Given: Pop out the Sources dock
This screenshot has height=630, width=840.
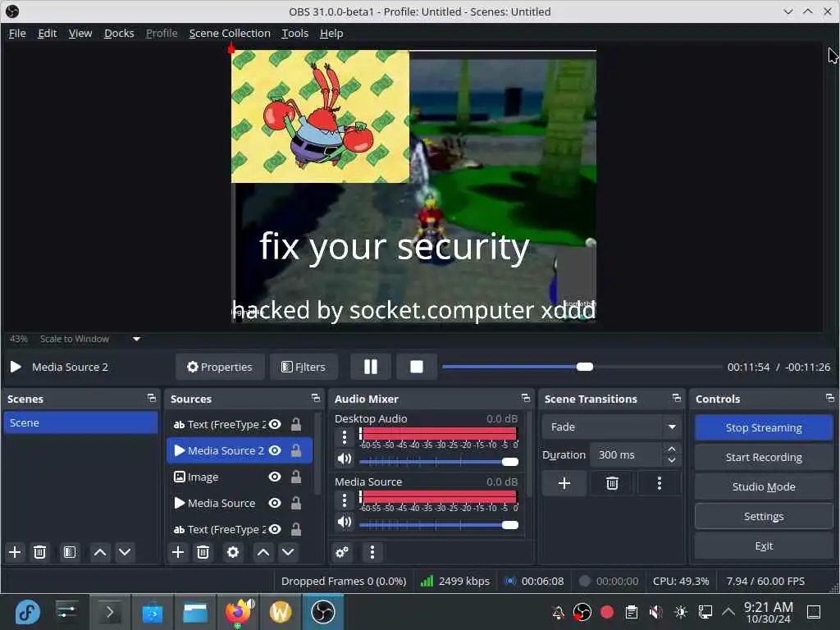Looking at the screenshot, I should pyautogui.click(x=316, y=398).
